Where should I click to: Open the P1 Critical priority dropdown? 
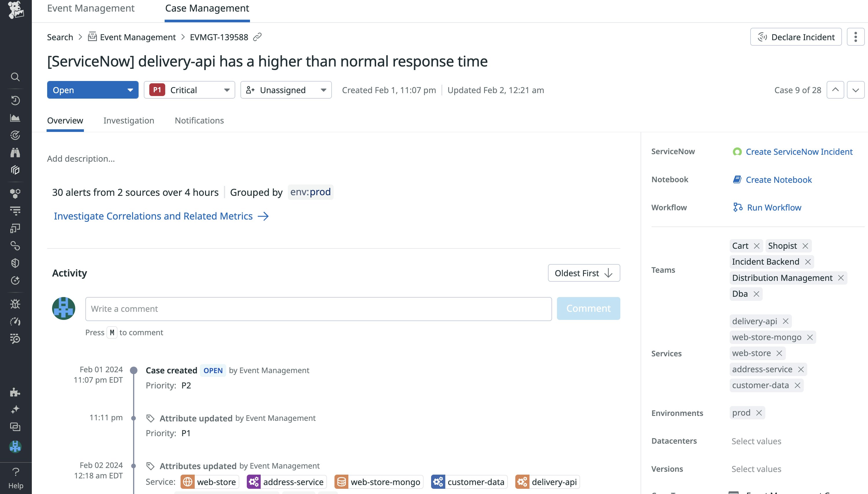(x=189, y=90)
